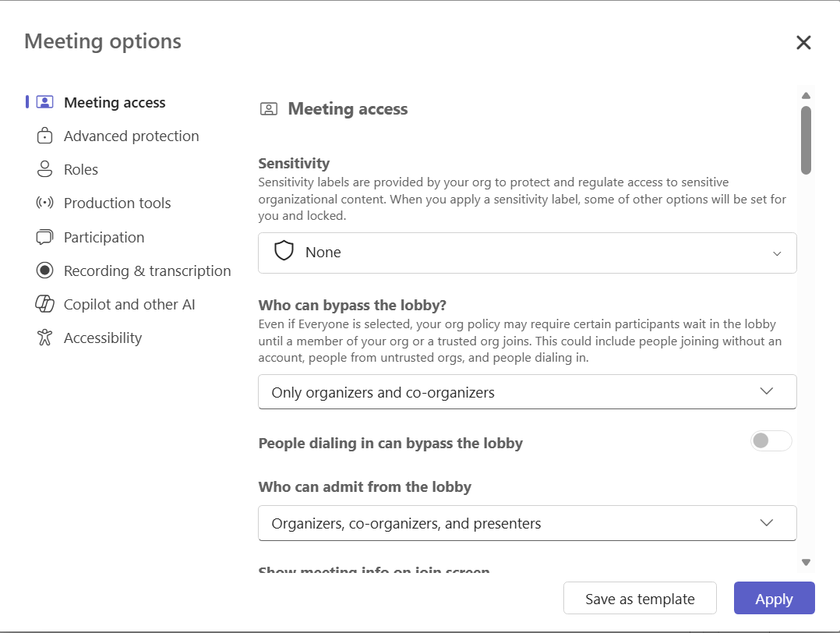Click the scroll up arrow

tap(806, 96)
